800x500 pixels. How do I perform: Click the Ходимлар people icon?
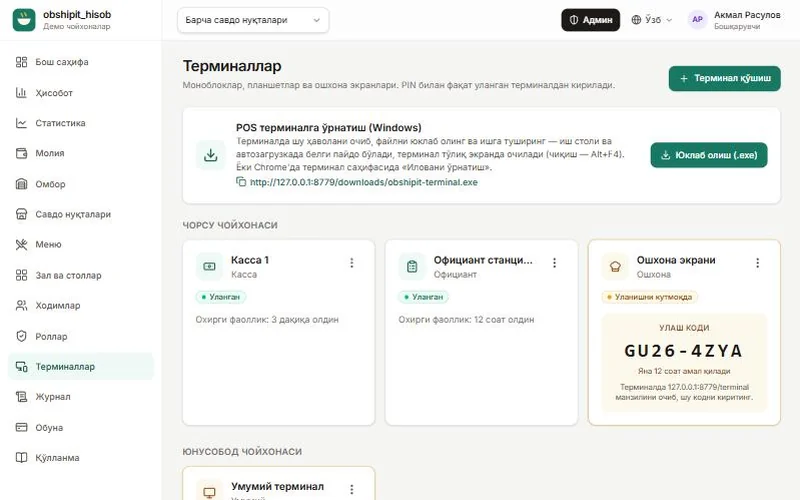[x=21, y=305]
